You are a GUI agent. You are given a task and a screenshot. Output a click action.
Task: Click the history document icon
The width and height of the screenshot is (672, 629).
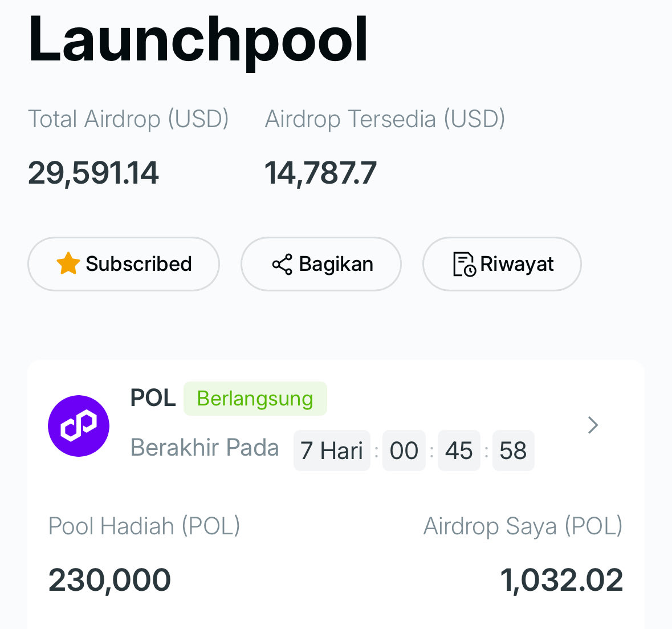pyautogui.click(x=464, y=264)
